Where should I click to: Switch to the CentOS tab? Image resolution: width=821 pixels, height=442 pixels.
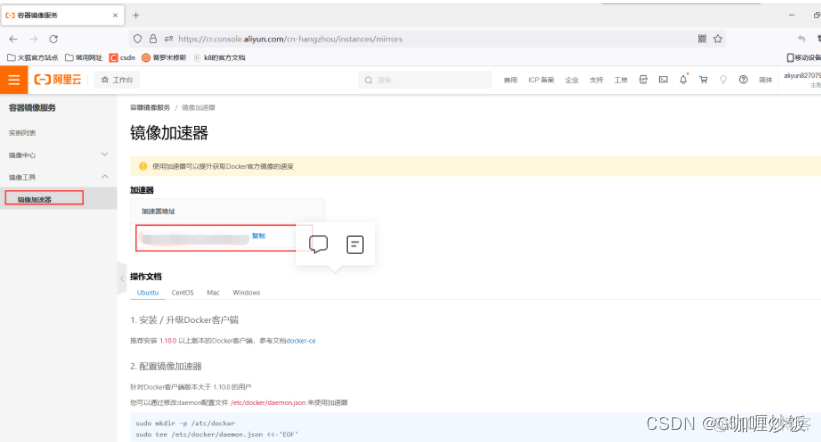click(183, 292)
